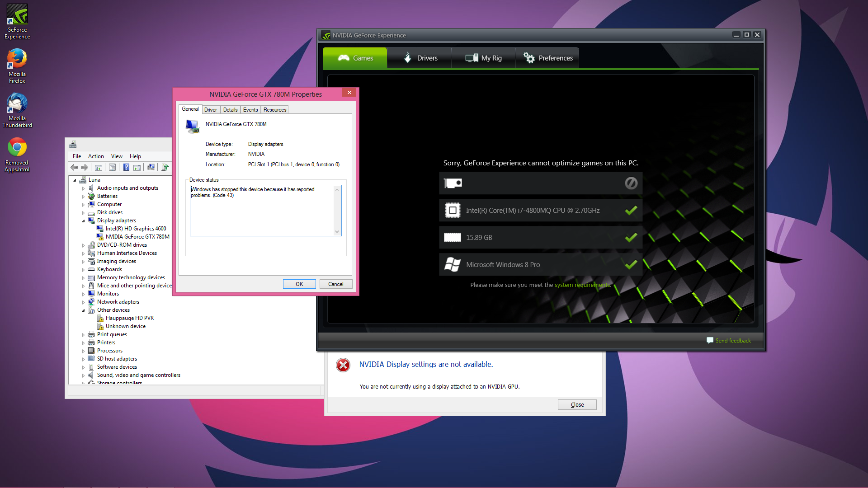
Task: Collapse the Luna root node
Action: point(75,180)
